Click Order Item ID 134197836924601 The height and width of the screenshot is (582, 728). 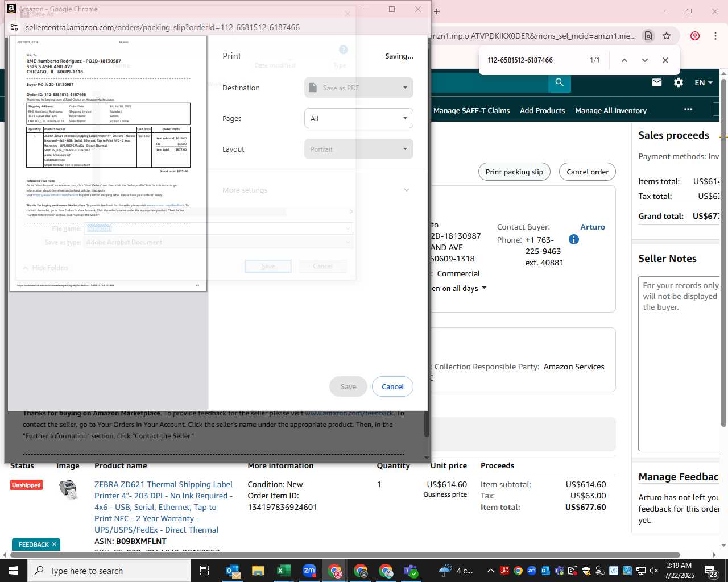(282, 507)
